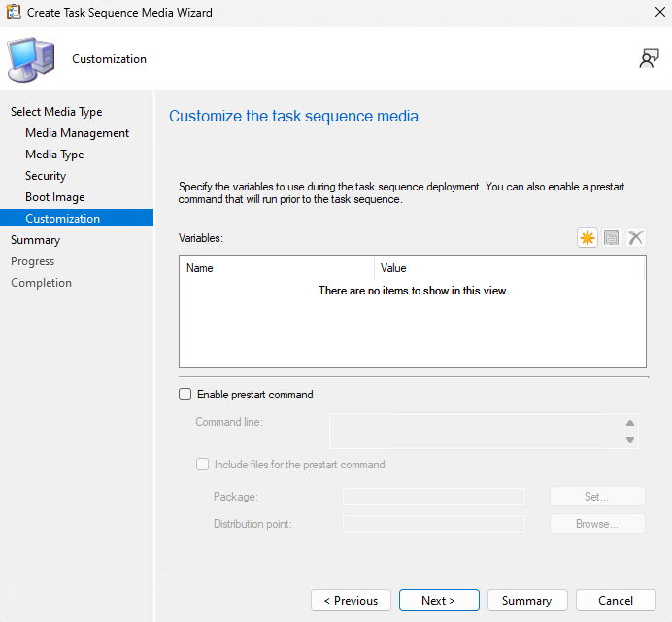Click the delete variable X icon

tap(636, 238)
